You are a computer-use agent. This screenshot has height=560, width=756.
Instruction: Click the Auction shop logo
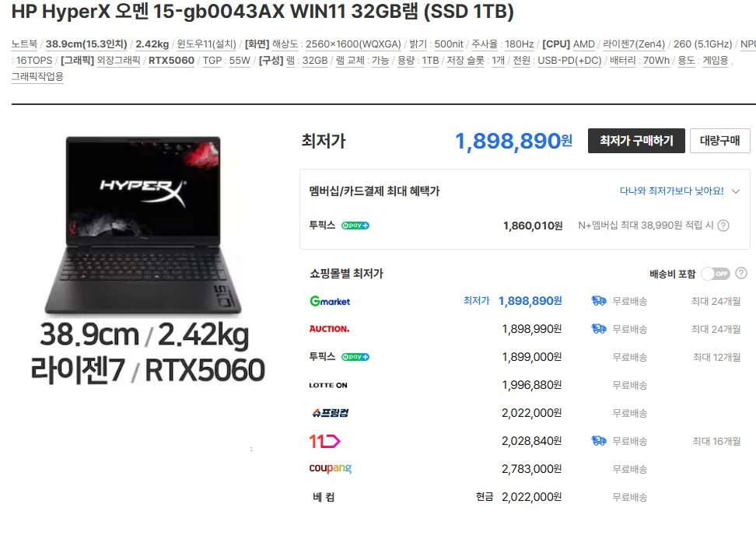(329, 329)
